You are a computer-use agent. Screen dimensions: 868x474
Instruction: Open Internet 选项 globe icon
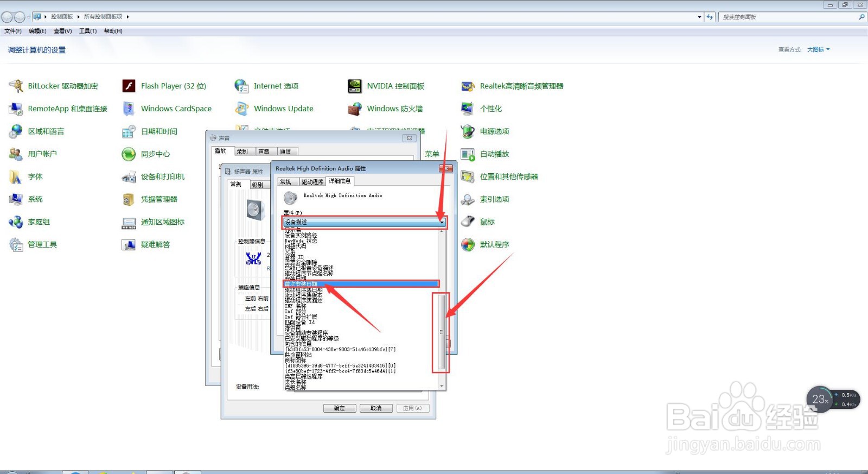(x=241, y=86)
